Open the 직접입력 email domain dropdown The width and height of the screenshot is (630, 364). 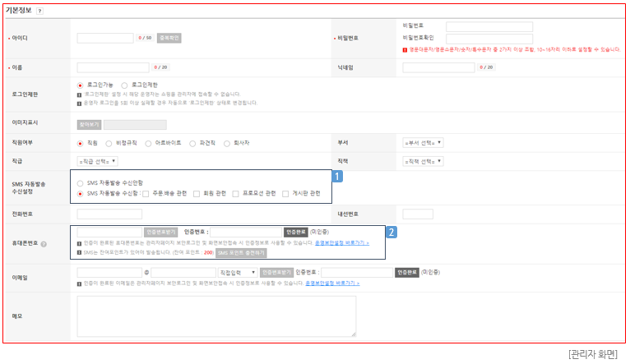click(238, 273)
